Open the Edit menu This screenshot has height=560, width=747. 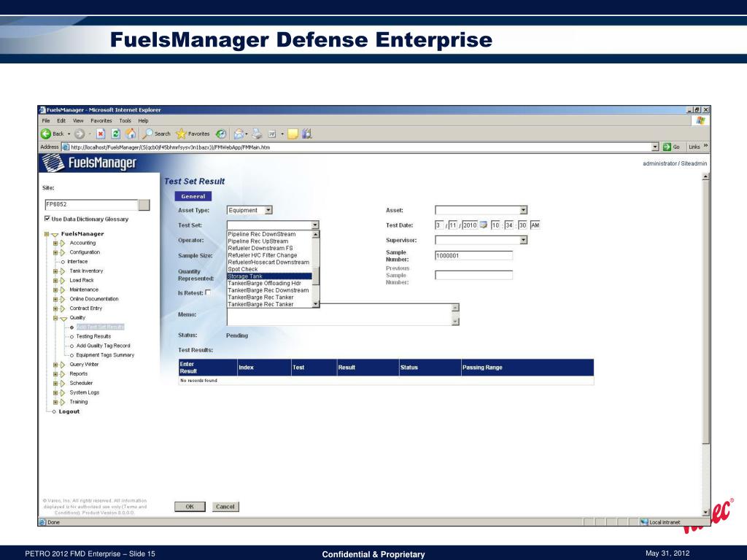pos(61,120)
